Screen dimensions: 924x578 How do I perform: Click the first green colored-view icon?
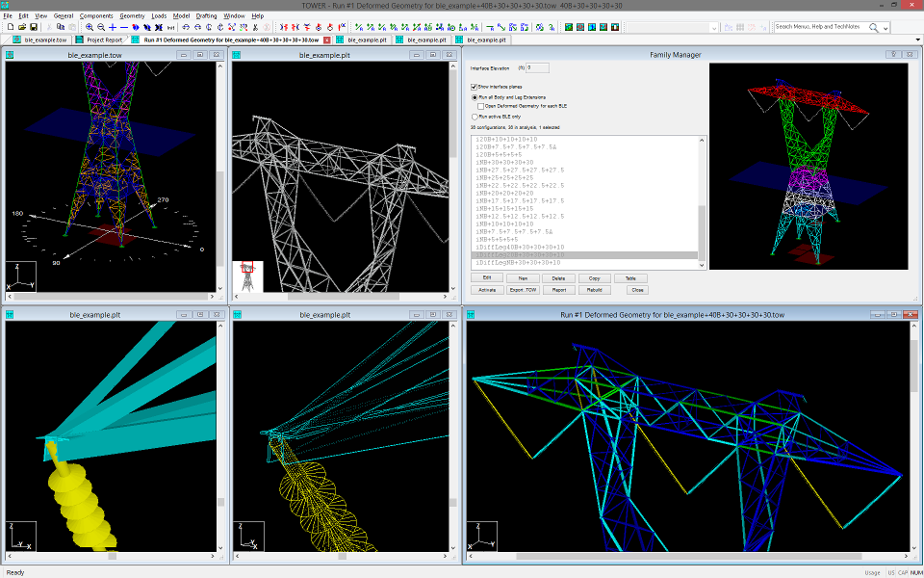[x=569, y=27]
